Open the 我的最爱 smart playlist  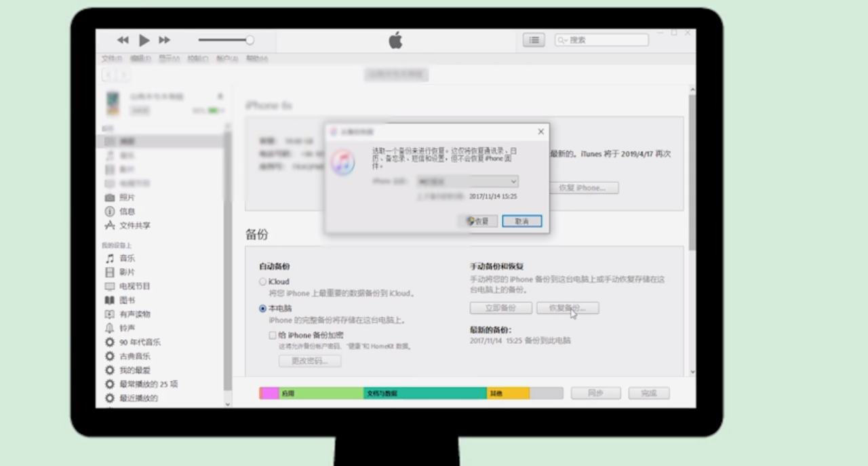point(127,370)
